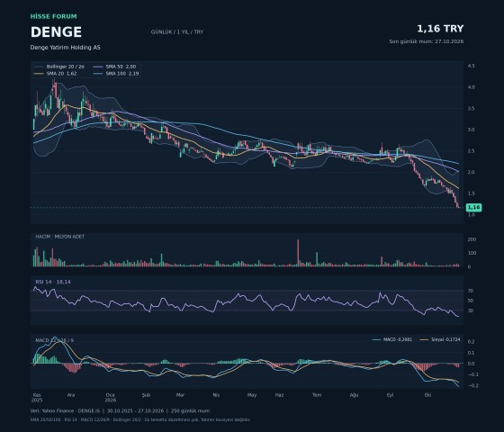
Task: Click the SMA 50 2,00 legend entry
Action: tap(115, 67)
